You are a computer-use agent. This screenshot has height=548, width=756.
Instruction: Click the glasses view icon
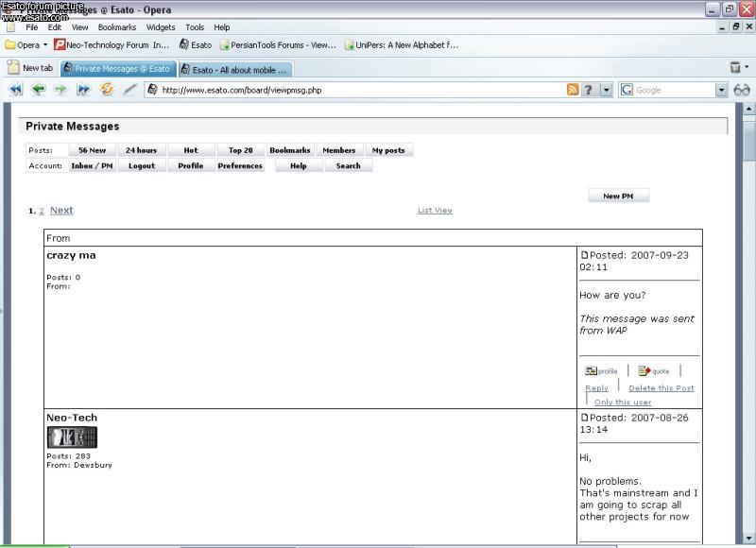[742, 90]
